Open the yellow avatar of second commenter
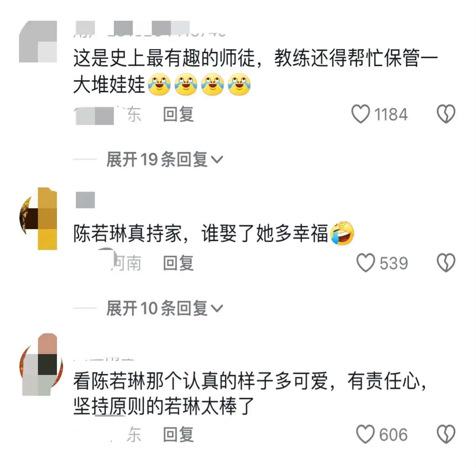This screenshot has height=468, width=476. click(38, 219)
